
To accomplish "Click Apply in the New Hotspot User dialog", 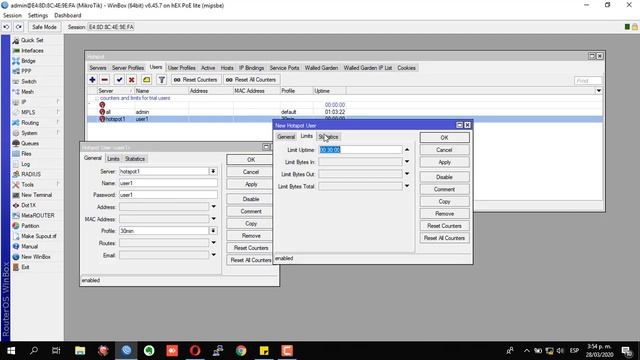I will [x=444, y=162].
